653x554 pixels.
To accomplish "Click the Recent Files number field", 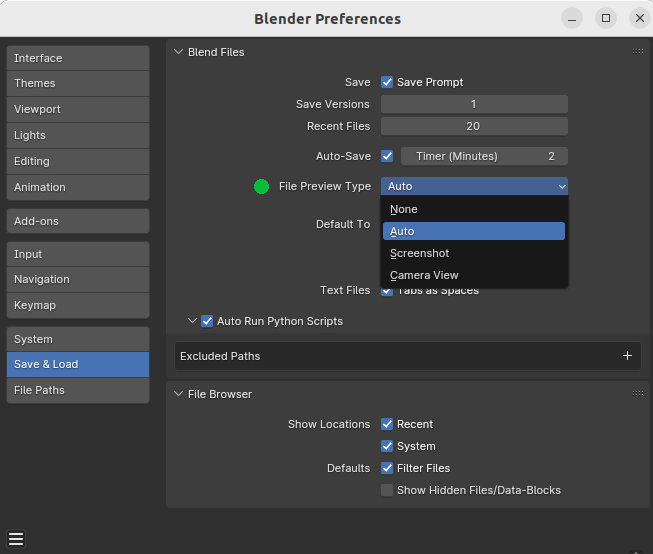I will (474, 126).
